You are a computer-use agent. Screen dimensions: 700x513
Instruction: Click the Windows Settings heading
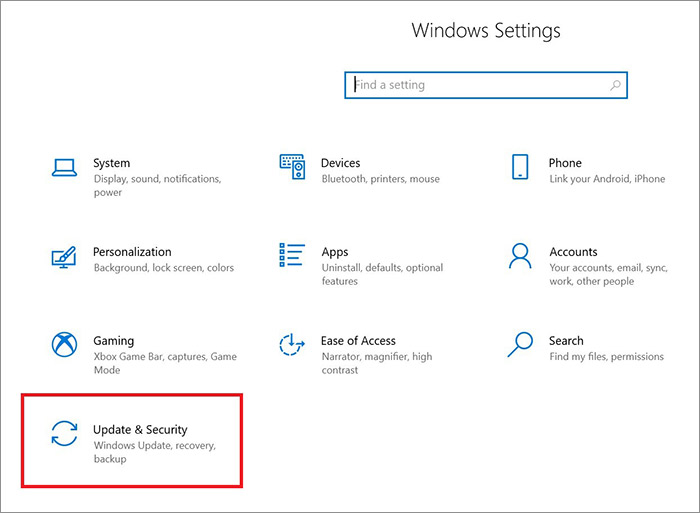pyautogui.click(x=486, y=31)
